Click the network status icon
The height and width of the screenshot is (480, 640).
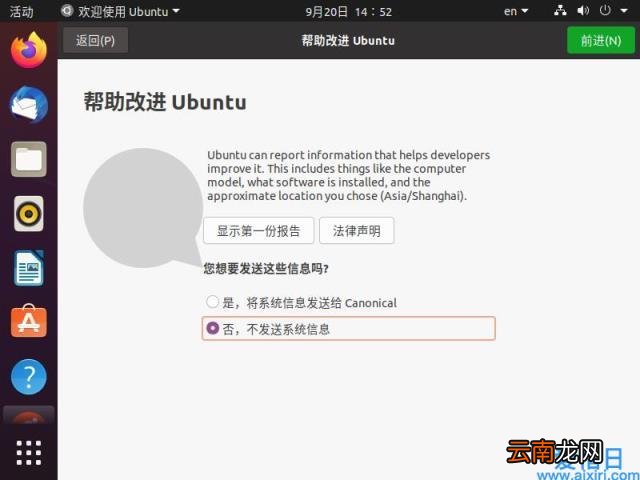[x=560, y=11]
